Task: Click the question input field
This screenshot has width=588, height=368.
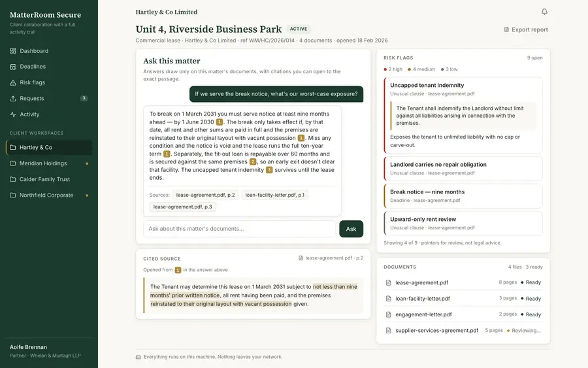Action: (239, 229)
